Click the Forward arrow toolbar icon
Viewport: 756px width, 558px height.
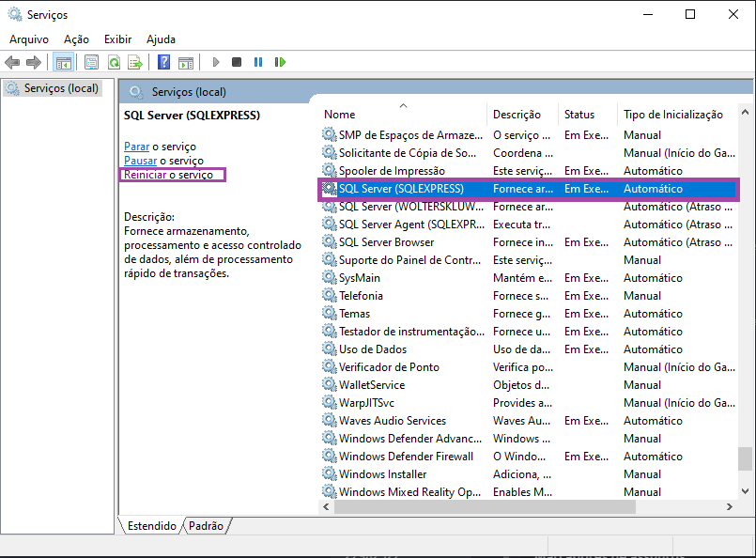(33, 62)
